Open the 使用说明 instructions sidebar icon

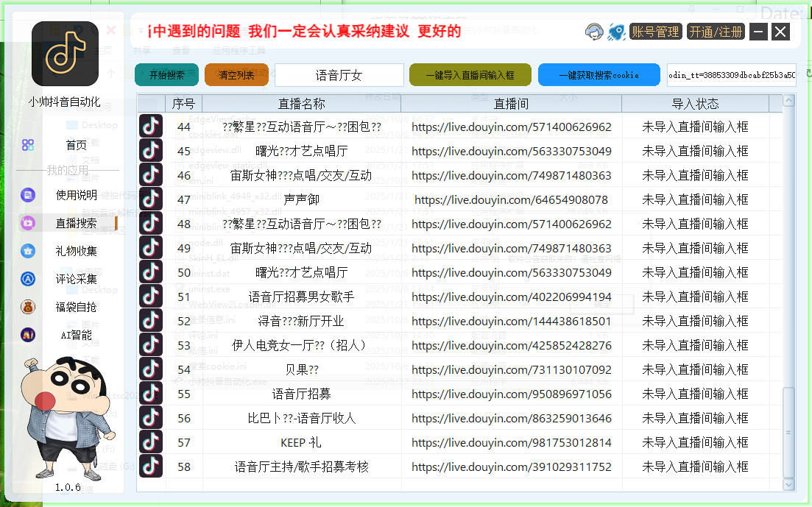pyautogui.click(x=27, y=194)
